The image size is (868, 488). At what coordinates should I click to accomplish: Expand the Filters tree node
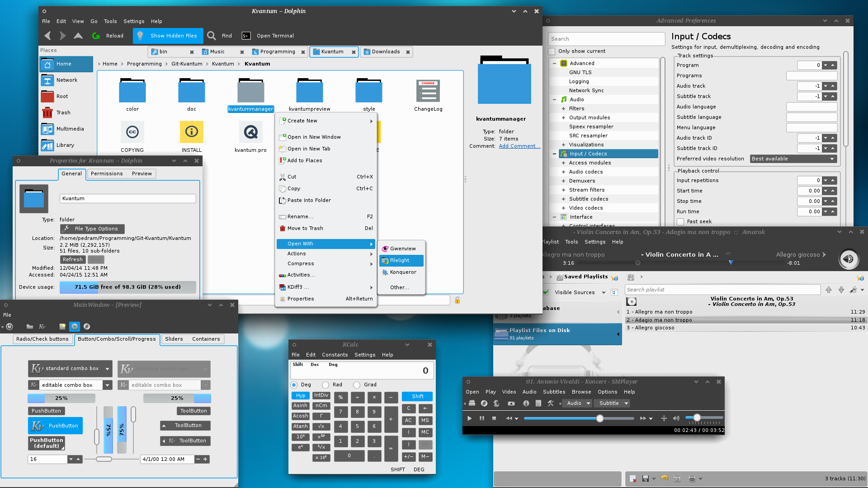(x=563, y=108)
